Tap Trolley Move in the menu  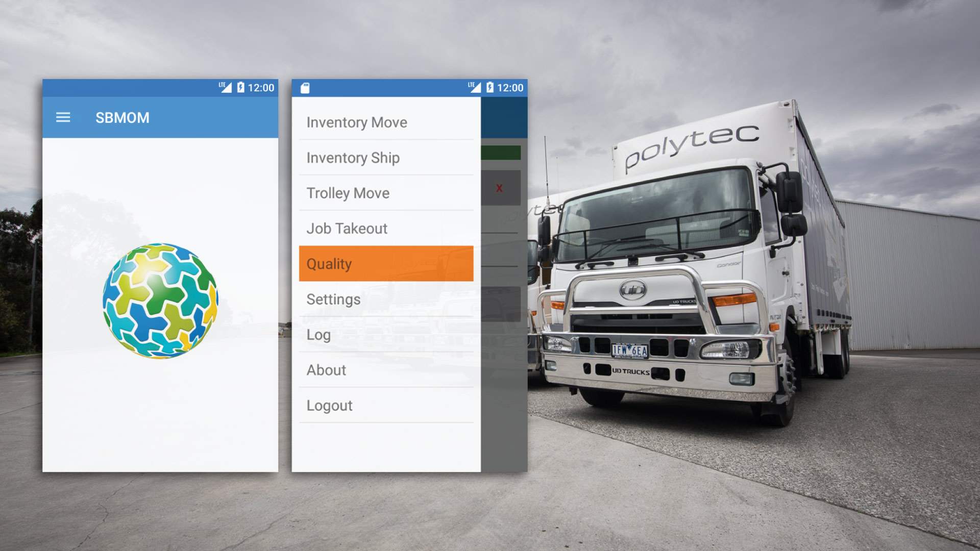pos(347,193)
